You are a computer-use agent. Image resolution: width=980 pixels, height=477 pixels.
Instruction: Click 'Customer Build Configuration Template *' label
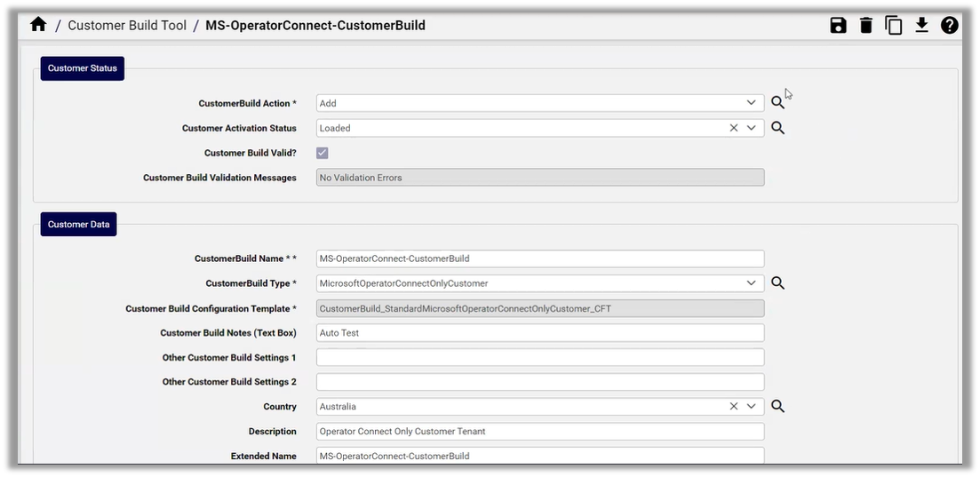[x=211, y=309]
